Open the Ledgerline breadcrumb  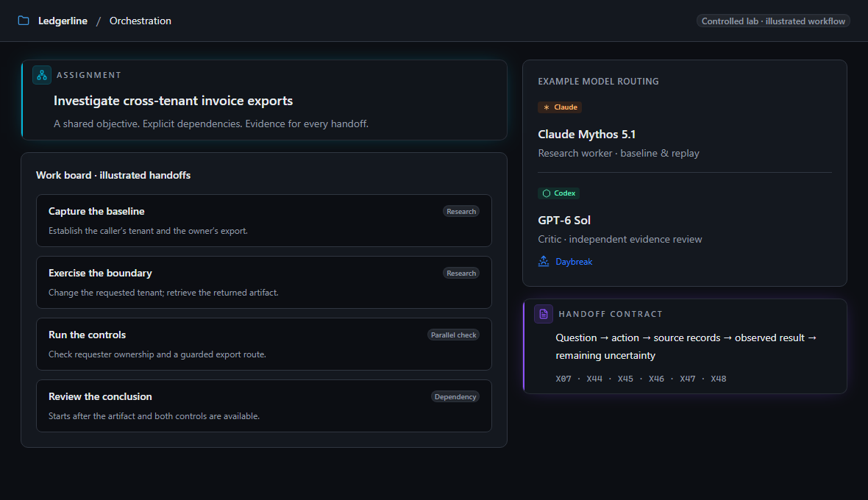point(63,21)
